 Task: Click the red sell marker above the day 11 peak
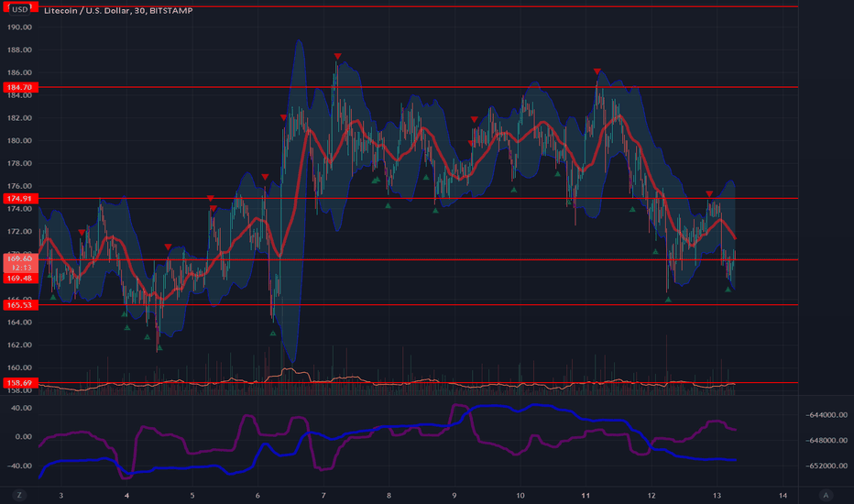(597, 71)
